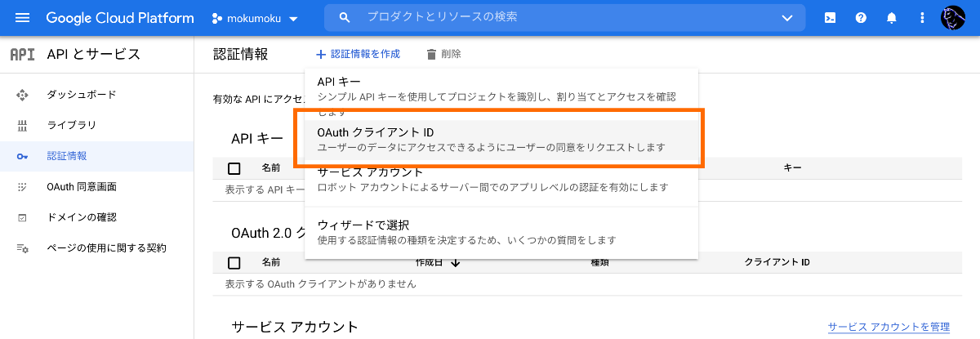Click the 削除 trash button
980x339 pixels.
(443, 54)
